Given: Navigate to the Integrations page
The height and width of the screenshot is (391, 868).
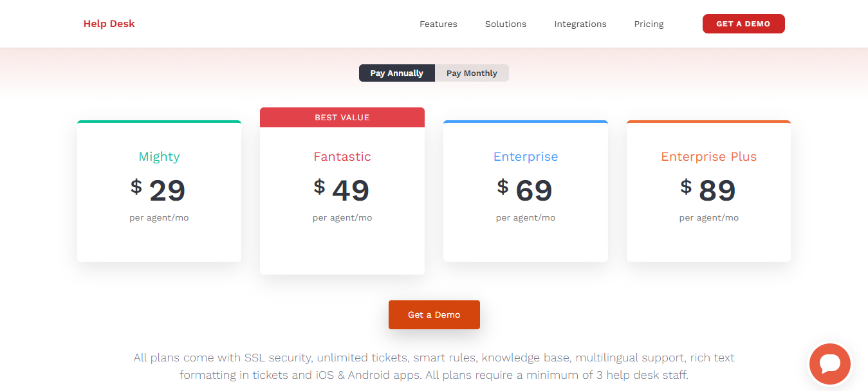Looking at the screenshot, I should (580, 24).
